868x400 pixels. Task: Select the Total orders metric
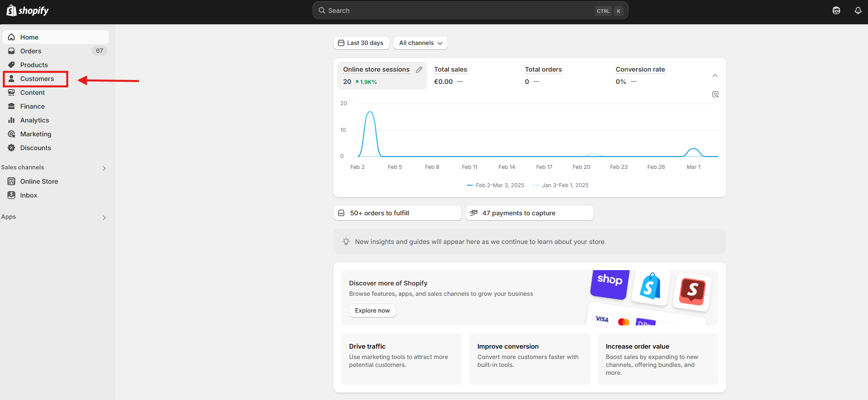click(564, 76)
